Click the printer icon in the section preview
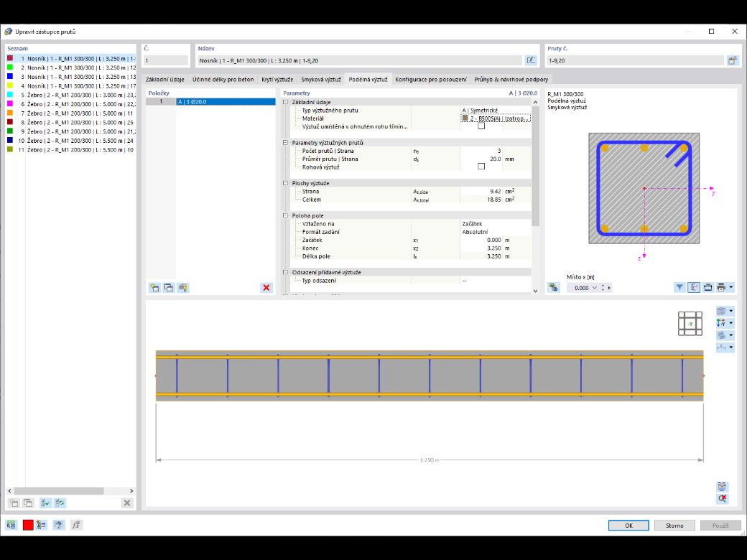 (x=721, y=287)
